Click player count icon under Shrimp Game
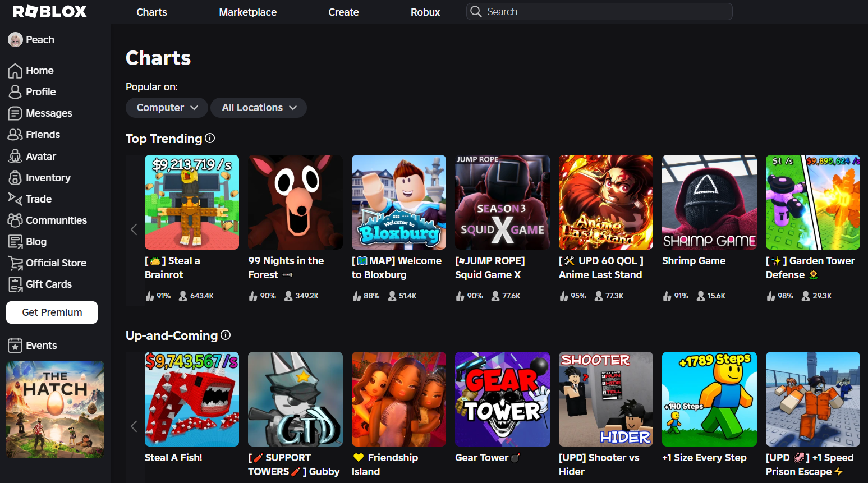This screenshot has width=868, height=483. [x=701, y=296]
